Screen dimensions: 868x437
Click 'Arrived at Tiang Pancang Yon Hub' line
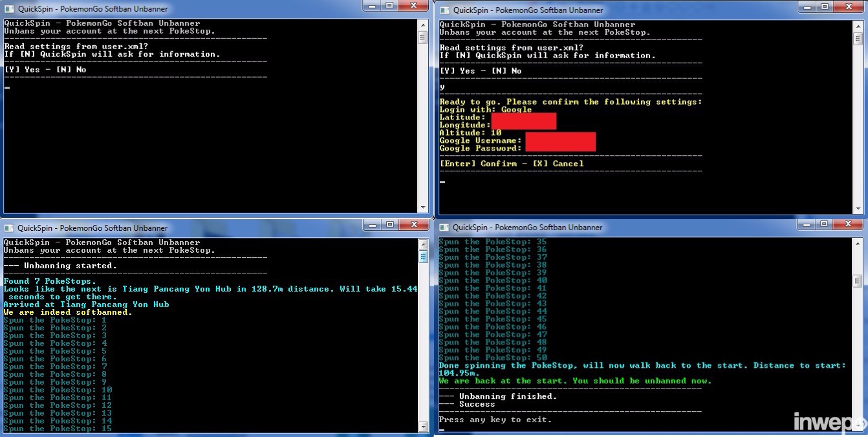tap(87, 304)
